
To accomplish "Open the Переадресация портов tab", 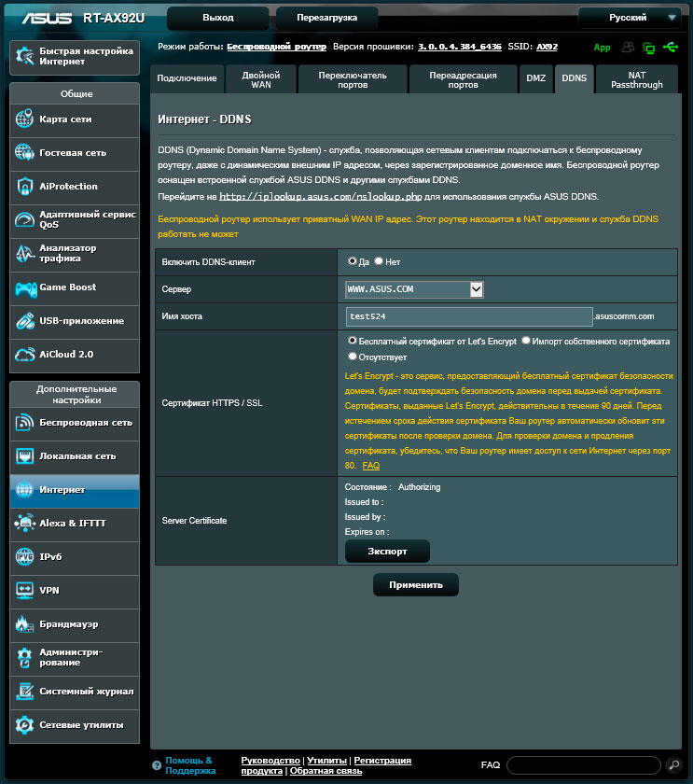I will pos(464,79).
